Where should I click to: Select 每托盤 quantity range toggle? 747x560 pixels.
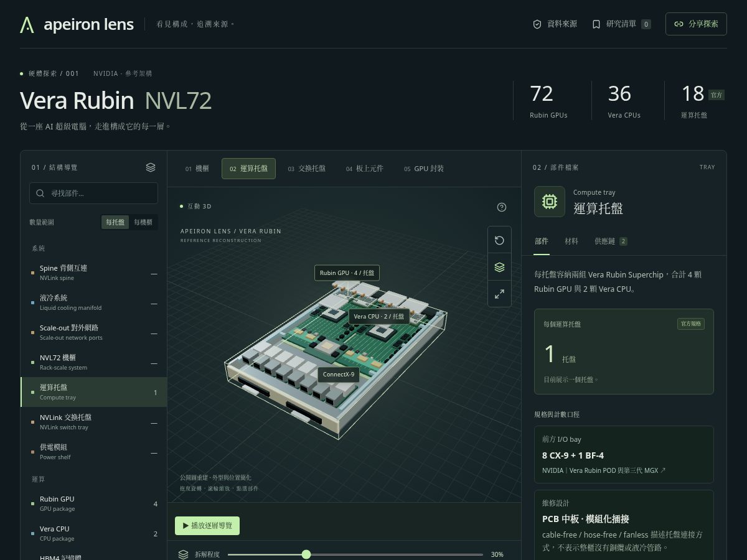115,222
